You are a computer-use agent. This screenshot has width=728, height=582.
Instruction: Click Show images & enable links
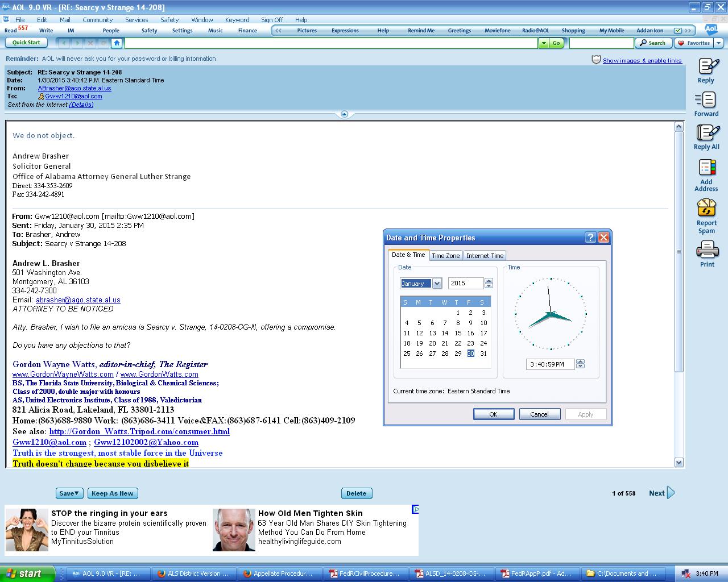coord(642,60)
